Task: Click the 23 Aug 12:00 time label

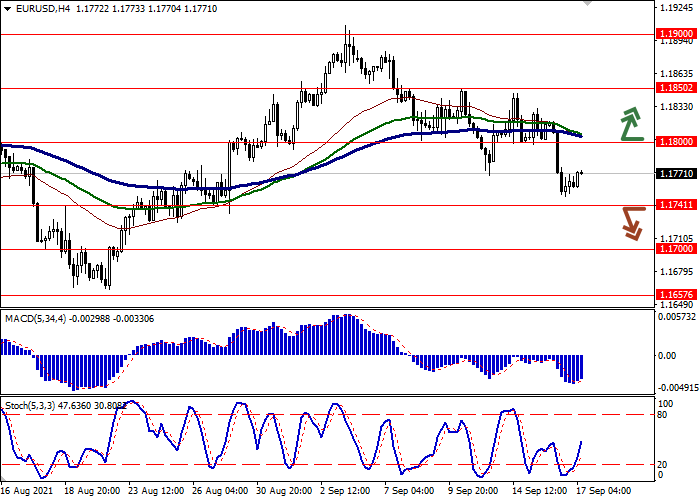Action: [156, 491]
